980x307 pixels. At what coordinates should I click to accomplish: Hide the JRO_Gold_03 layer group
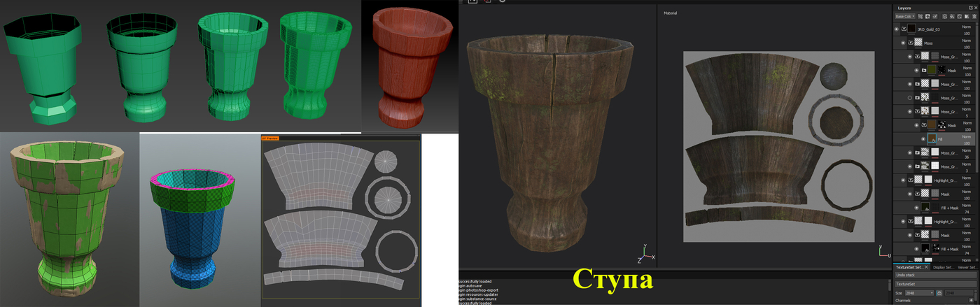point(896,29)
